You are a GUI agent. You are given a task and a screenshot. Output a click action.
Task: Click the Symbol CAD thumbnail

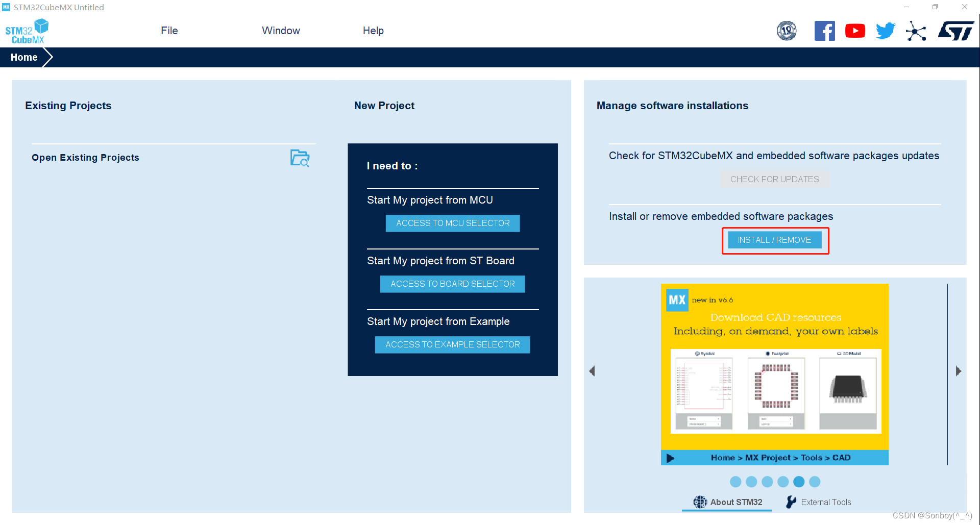pyautogui.click(x=704, y=393)
